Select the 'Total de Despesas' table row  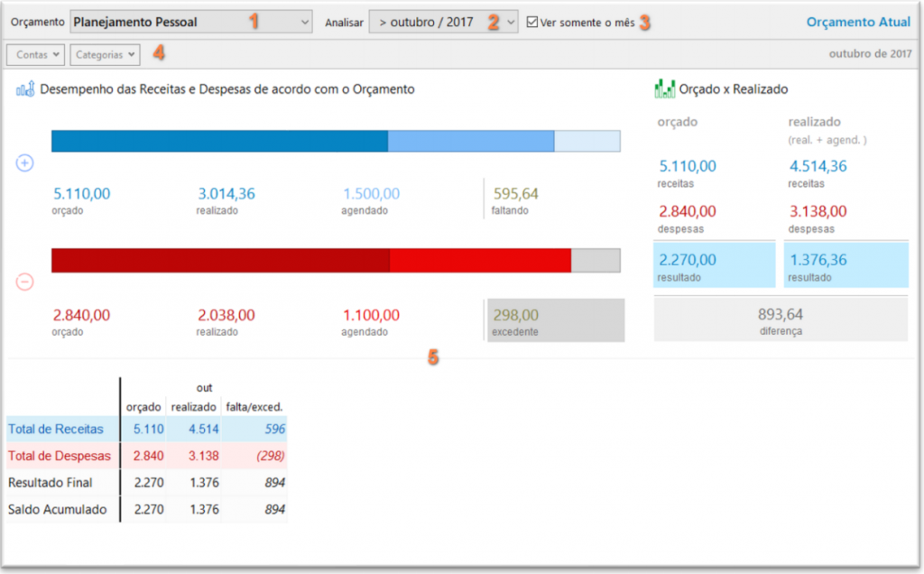coord(57,456)
